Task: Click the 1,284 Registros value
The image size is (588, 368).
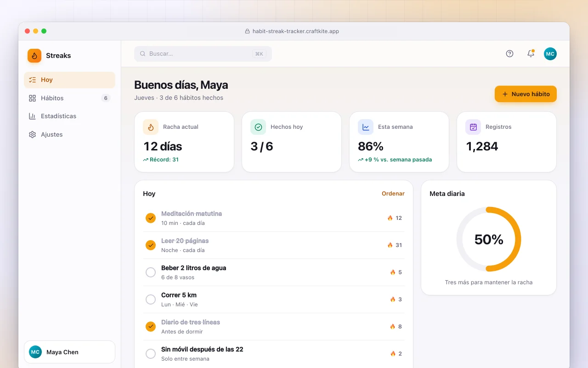Action: pyautogui.click(x=482, y=146)
